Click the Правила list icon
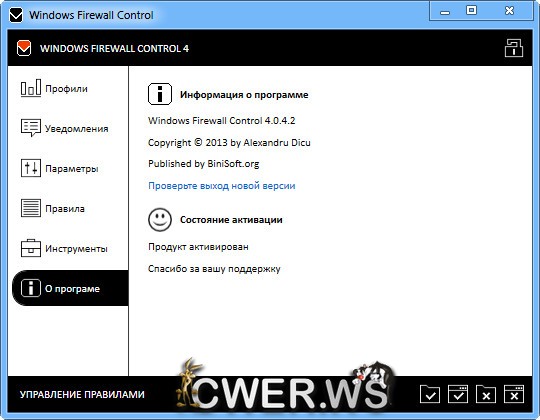Image resolution: width=540 pixels, height=420 pixels. click(x=31, y=208)
